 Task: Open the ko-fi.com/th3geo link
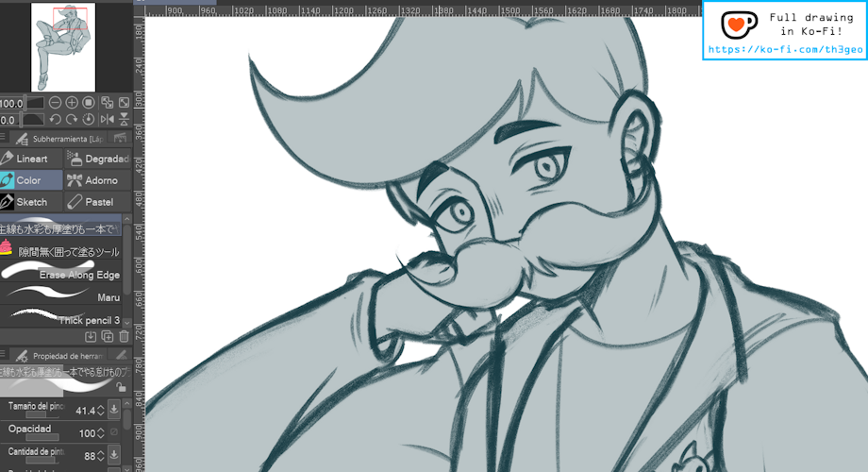(x=785, y=49)
